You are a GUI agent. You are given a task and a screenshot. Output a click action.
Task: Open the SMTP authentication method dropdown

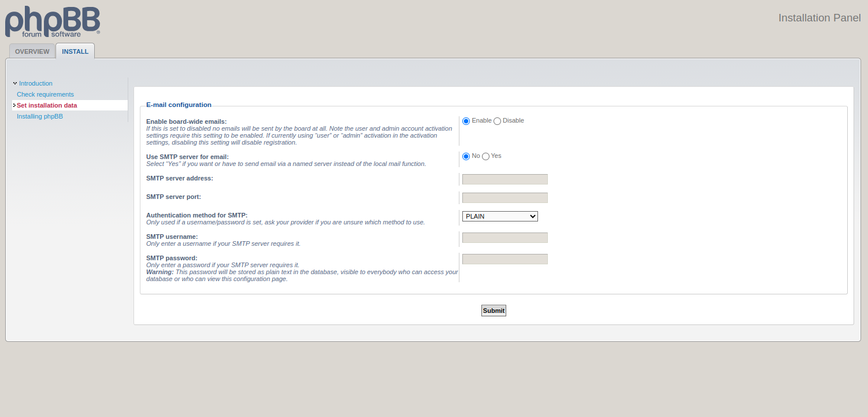point(500,216)
